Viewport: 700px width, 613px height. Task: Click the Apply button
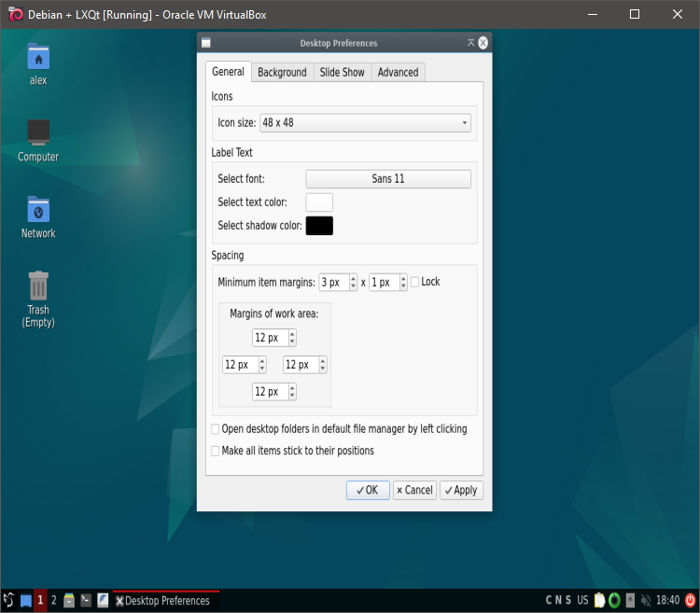coord(461,491)
